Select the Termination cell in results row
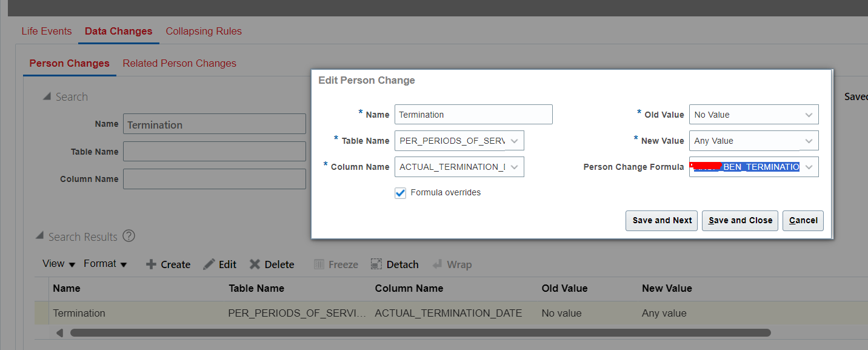868x350 pixels. 79,313
